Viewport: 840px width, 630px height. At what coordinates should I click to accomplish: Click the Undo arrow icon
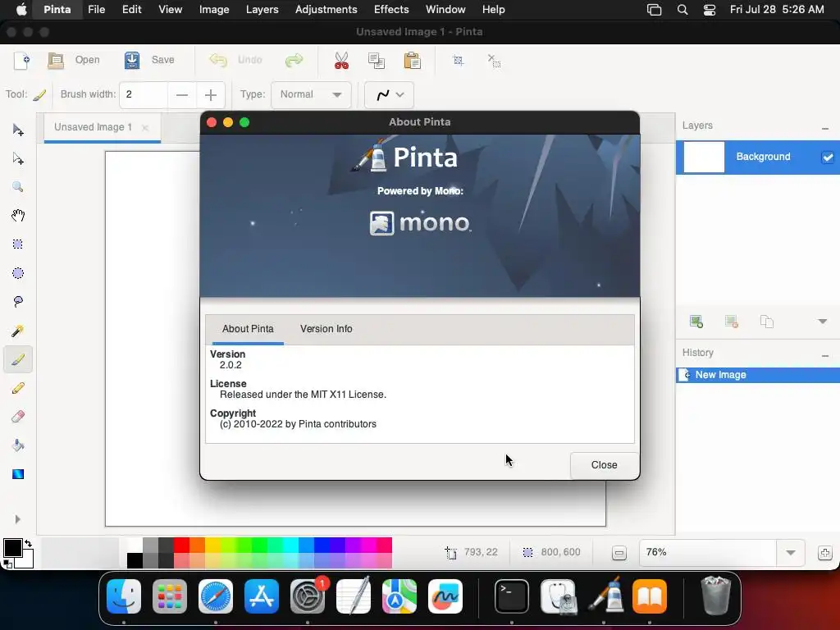click(218, 60)
